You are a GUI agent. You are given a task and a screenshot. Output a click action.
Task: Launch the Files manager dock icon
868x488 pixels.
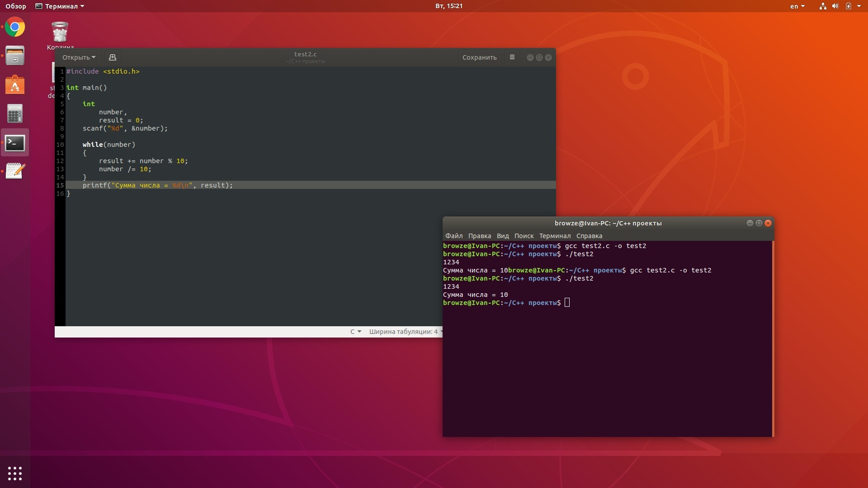pyautogui.click(x=15, y=56)
